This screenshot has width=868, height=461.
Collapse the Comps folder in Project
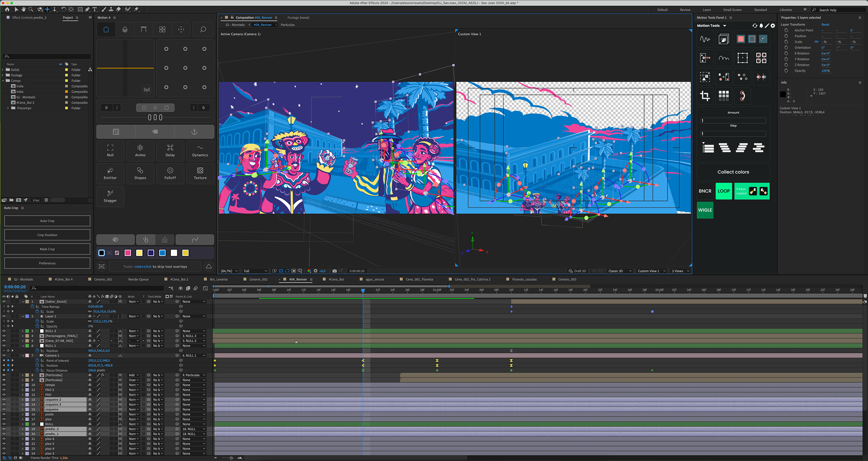click(3, 80)
